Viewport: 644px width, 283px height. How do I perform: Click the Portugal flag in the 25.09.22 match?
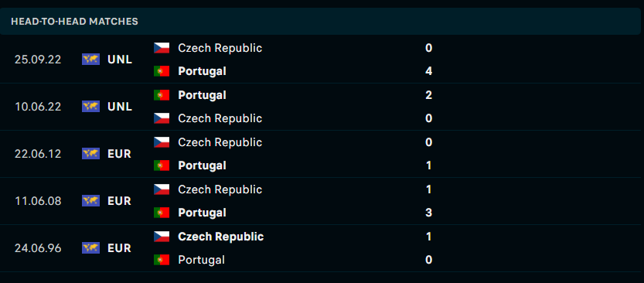(x=162, y=71)
